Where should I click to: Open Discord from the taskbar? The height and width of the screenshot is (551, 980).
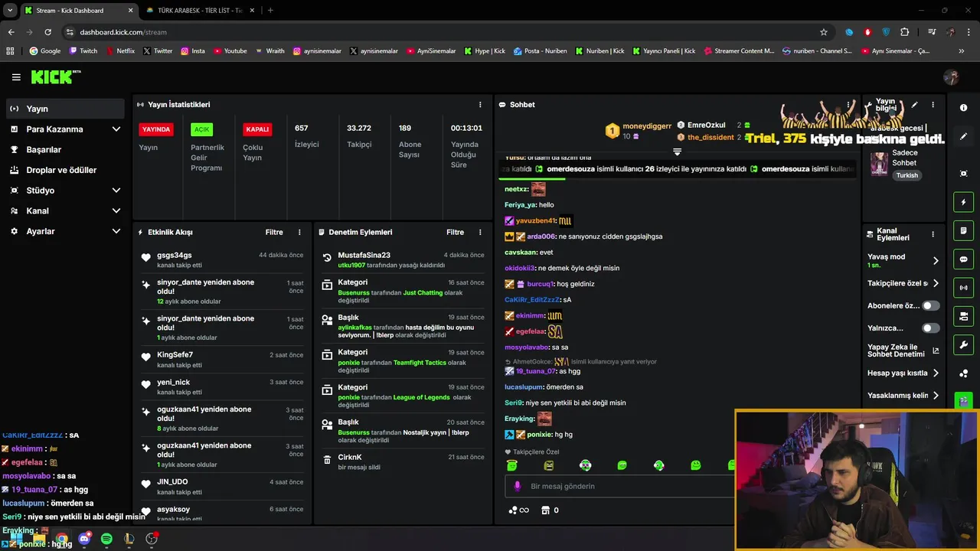point(84,540)
